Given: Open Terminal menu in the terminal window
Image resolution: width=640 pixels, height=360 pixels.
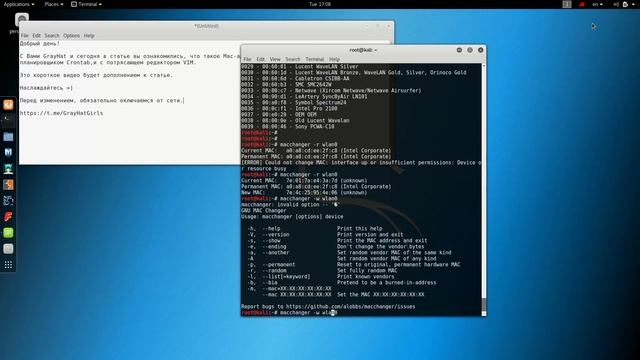Looking at the screenshot, I should pos(314,59).
